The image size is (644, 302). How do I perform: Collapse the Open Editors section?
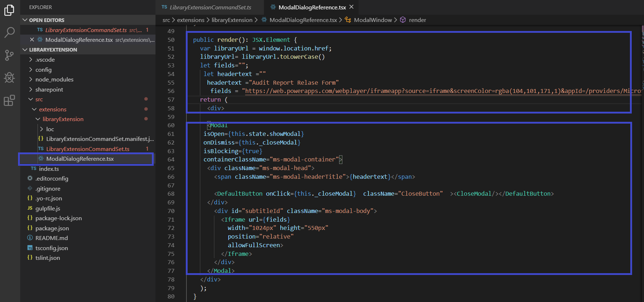[25, 20]
